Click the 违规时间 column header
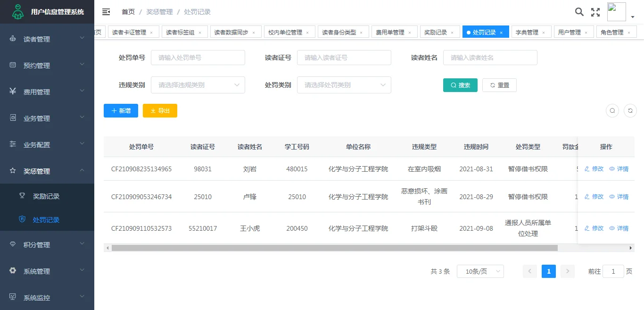The image size is (644, 310). [476, 147]
